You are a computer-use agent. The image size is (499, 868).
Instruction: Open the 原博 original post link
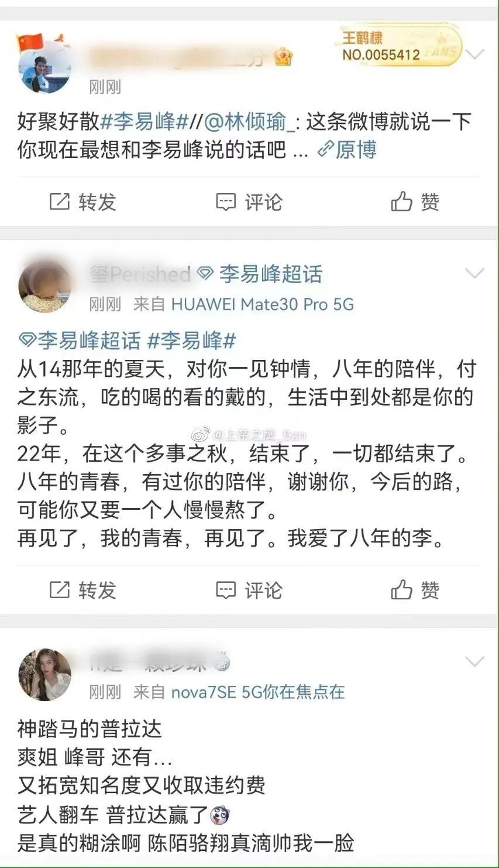(x=347, y=150)
